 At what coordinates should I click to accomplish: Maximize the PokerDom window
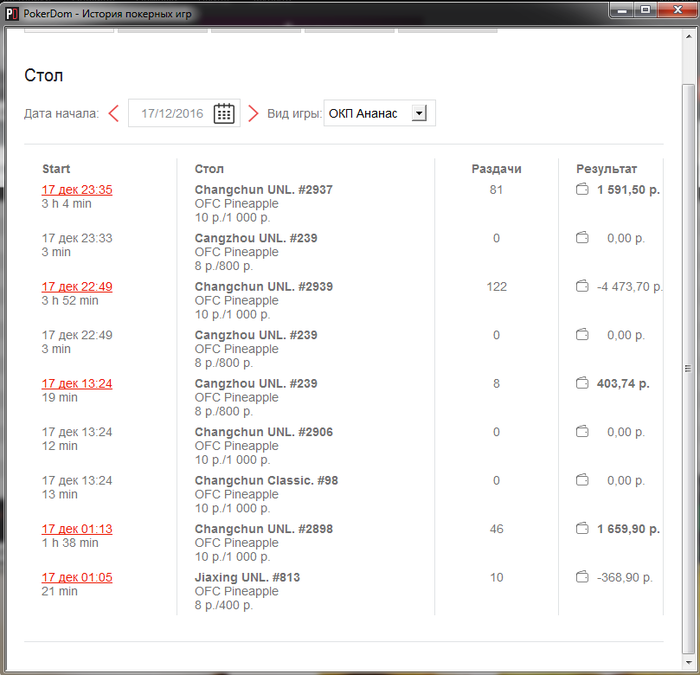645,10
